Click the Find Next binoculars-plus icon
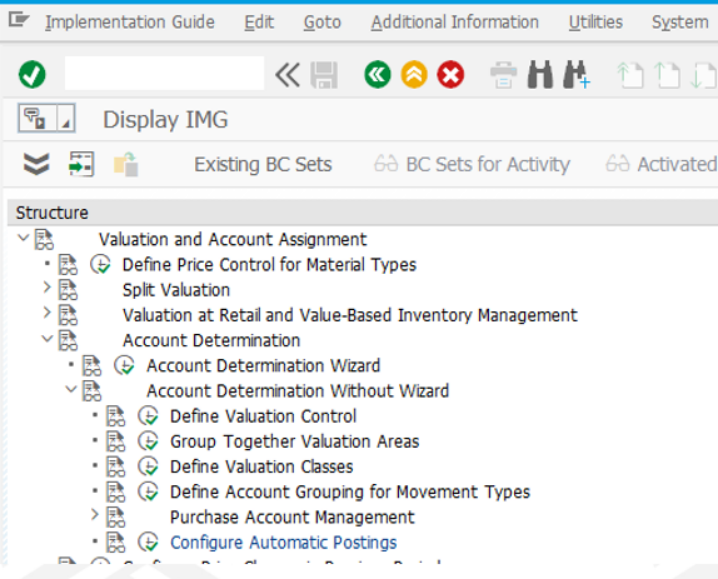This screenshot has height=579, width=718. 577,74
